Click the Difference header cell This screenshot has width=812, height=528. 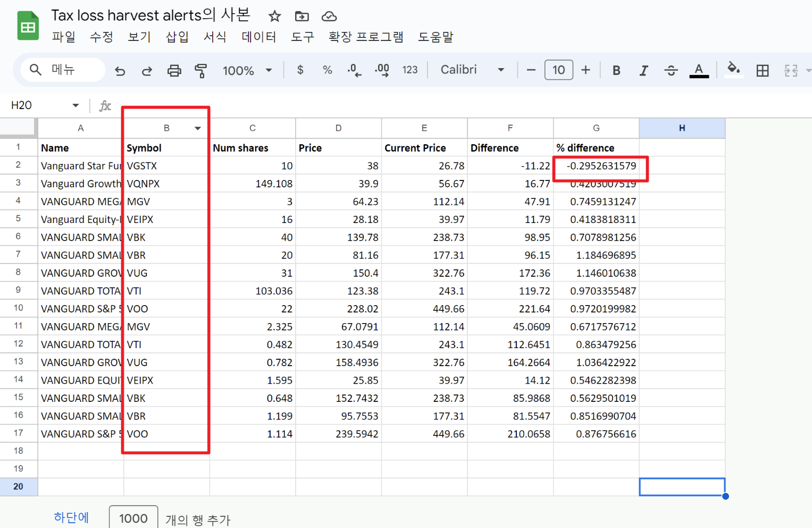510,148
